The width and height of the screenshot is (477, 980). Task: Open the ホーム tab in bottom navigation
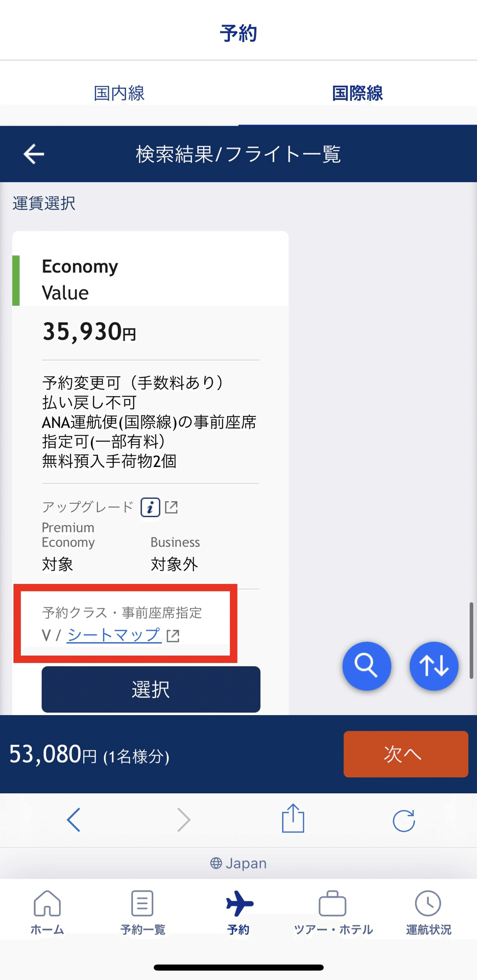click(x=47, y=912)
